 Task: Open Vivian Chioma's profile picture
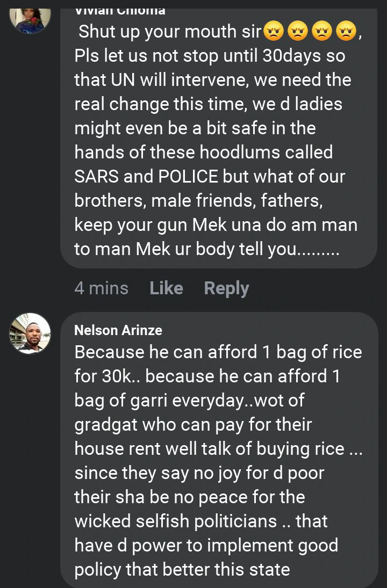click(30, 17)
